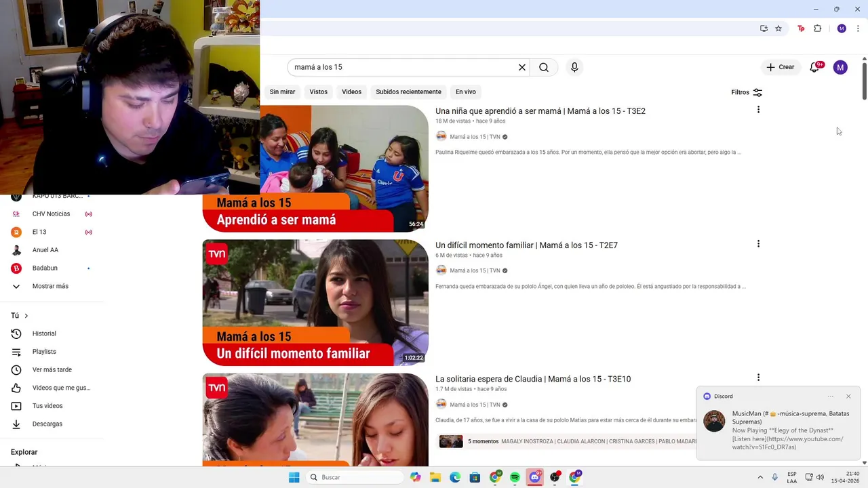
Task: Open options for 'La solitaria espera de Claudia' video
Action: 758,378
